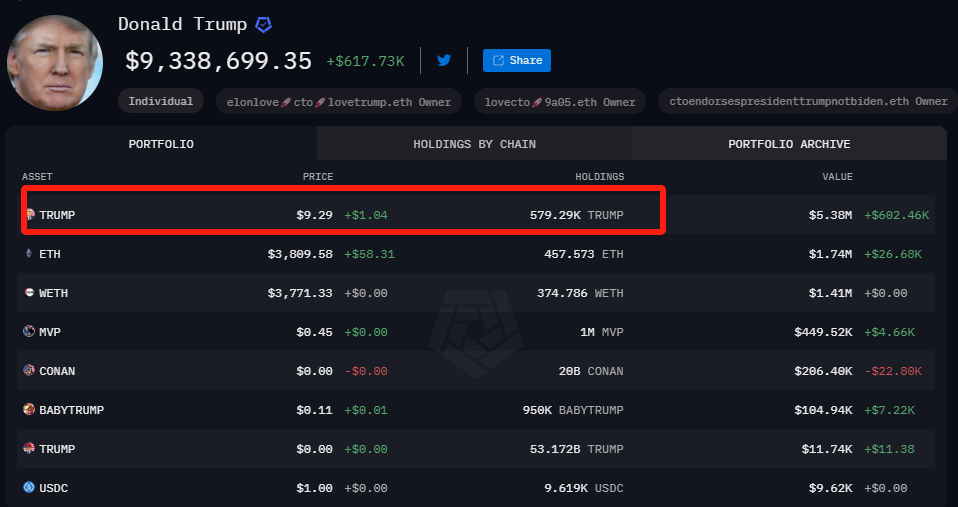Click the 374.786 WETH holdings
The image size is (958, 507).
580,293
